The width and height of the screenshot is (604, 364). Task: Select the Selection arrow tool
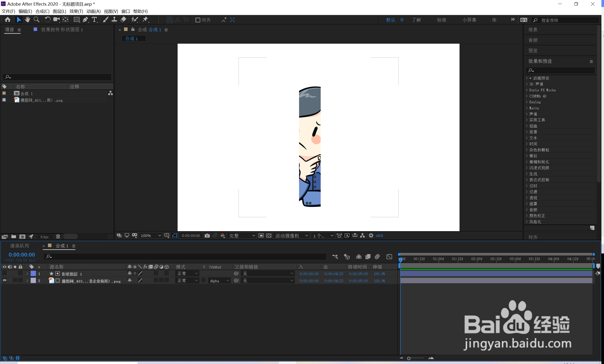[19, 19]
